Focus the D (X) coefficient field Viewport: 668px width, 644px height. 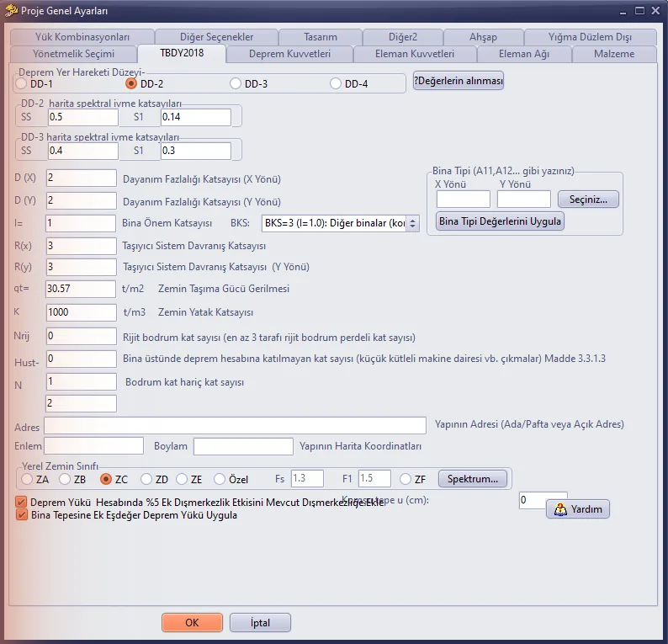click(x=82, y=178)
